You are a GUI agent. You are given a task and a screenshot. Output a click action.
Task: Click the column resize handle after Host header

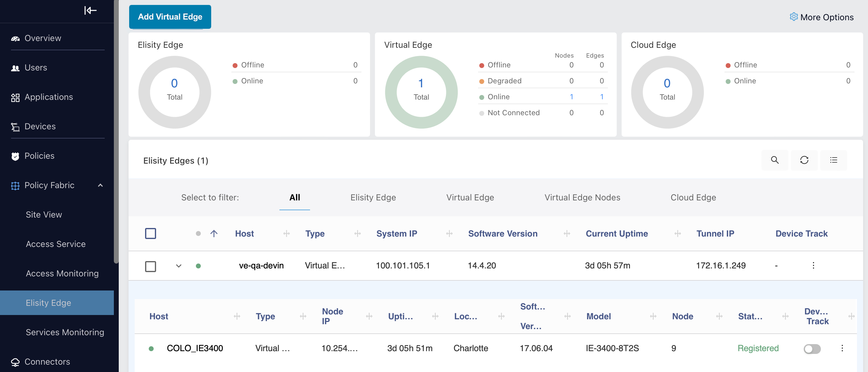286,233
